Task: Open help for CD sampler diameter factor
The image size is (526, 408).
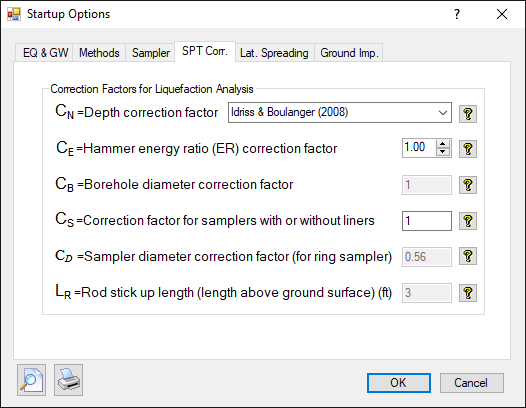Action: (x=468, y=257)
